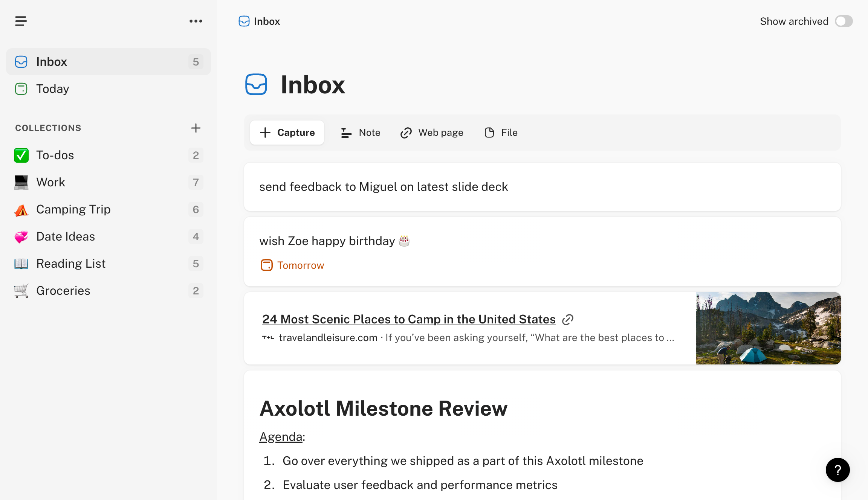
Task: Click the camping tent photo thumbnail
Action: 768,328
